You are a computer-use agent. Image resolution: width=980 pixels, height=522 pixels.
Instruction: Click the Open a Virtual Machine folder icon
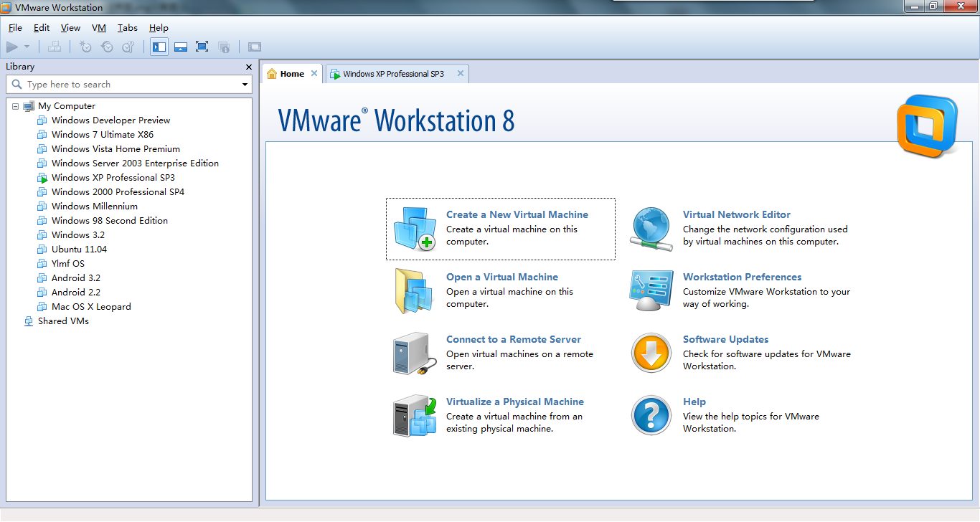click(x=415, y=291)
